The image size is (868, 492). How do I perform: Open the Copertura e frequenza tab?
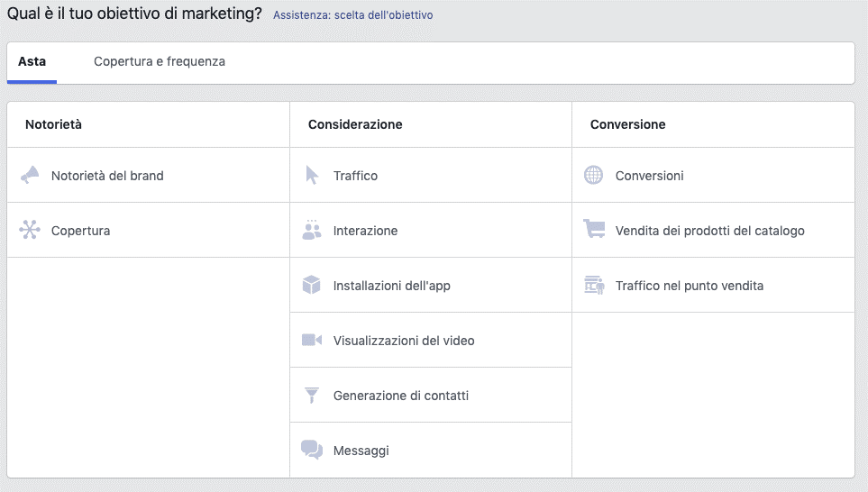tap(160, 62)
